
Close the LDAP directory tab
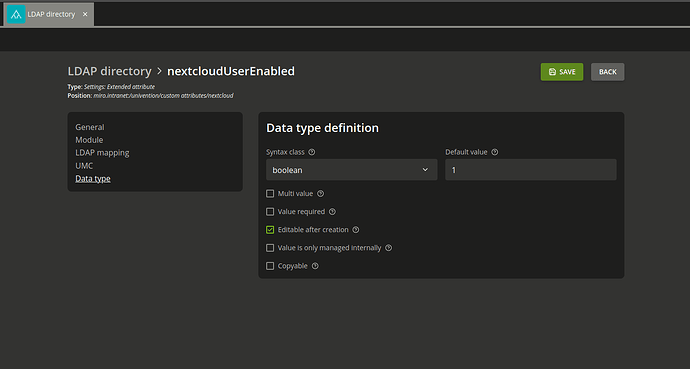[85, 15]
